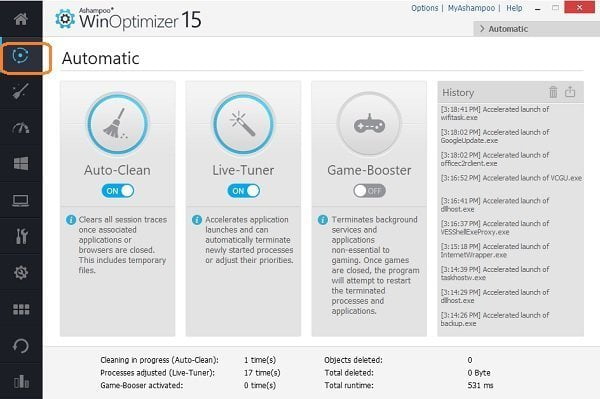Viewport: 600px width, 399px height.
Task: Select the backup.exe history entry
Action: coord(495,319)
